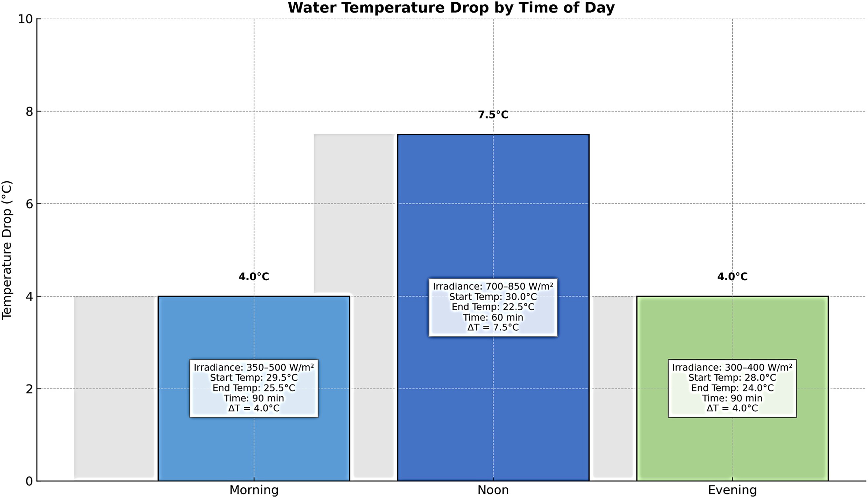
Task: Click the y-axis tick label 10
Action: [x=25, y=19]
